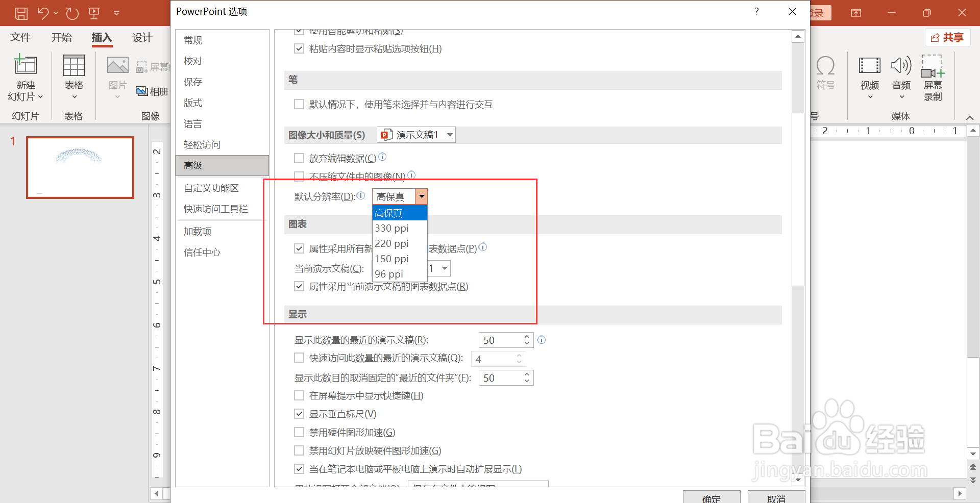This screenshot has width=980, height=503.
Task: Increase recent presentations count spinner
Action: pyautogui.click(x=527, y=337)
